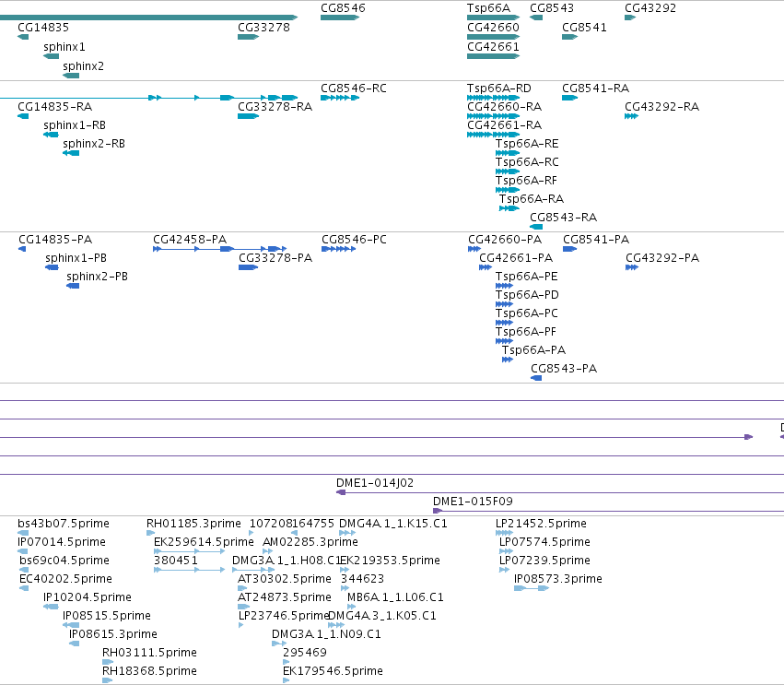Screen dimensions: 784x685
Task: Select transcript CG42660-RA
Action: coord(493,116)
